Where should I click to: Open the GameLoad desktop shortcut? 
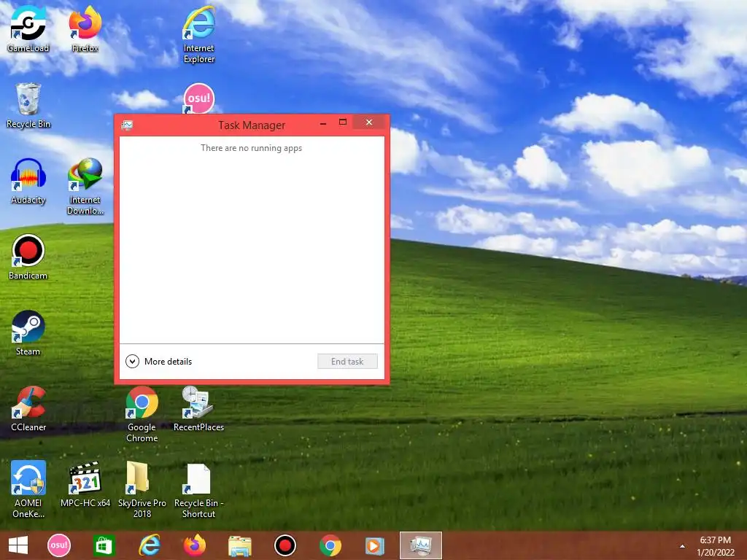(28, 28)
